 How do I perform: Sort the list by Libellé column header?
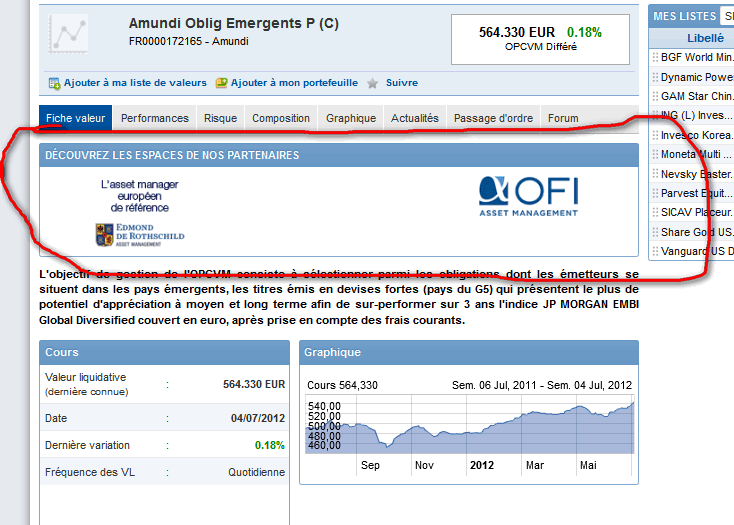pos(705,38)
